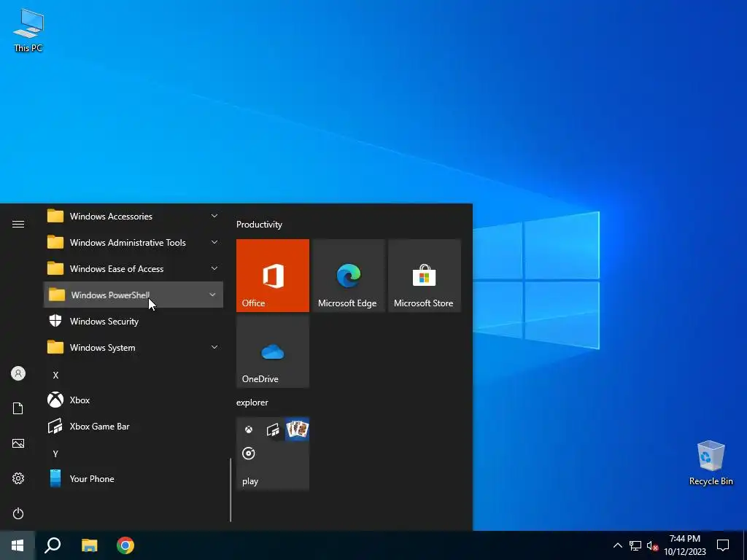Launch Google Chrome from taskbar
The height and width of the screenshot is (560, 747).
[125, 545]
